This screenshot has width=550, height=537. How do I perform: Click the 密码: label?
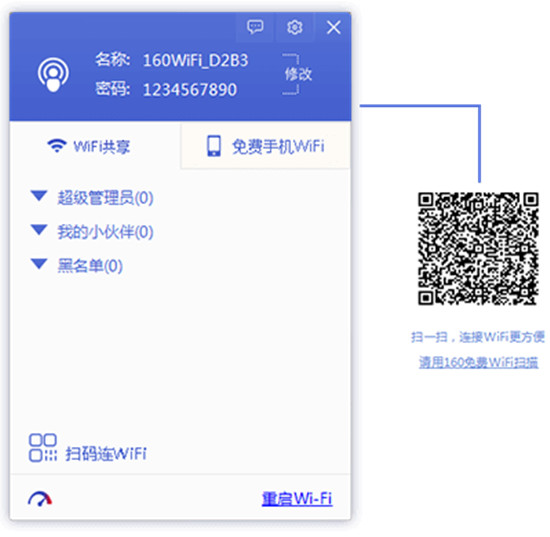113,89
